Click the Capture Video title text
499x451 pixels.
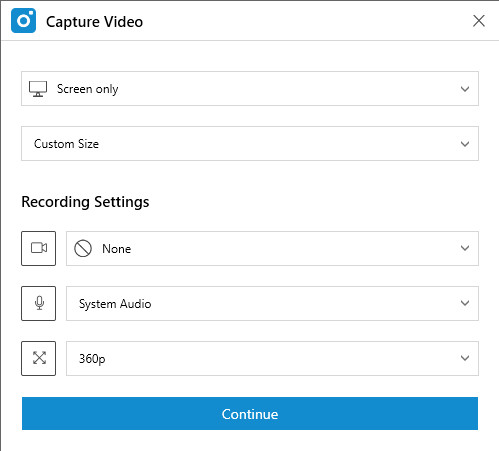click(95, 22)
